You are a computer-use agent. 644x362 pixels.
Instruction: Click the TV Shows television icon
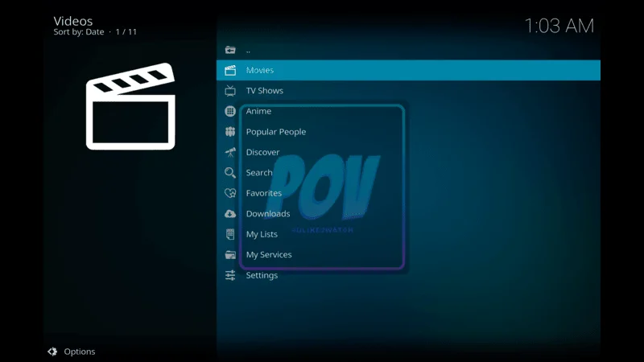click(230, 91)
